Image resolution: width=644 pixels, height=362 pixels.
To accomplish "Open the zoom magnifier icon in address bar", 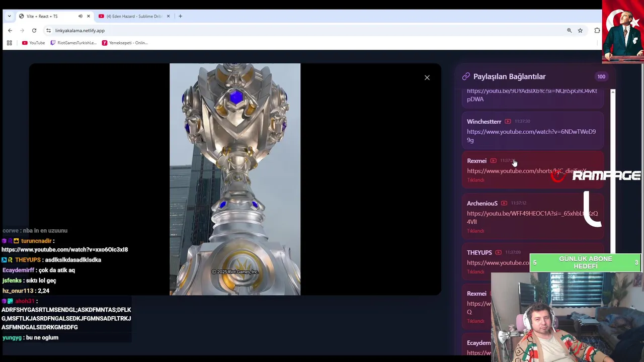I will (x=570, y=31).
